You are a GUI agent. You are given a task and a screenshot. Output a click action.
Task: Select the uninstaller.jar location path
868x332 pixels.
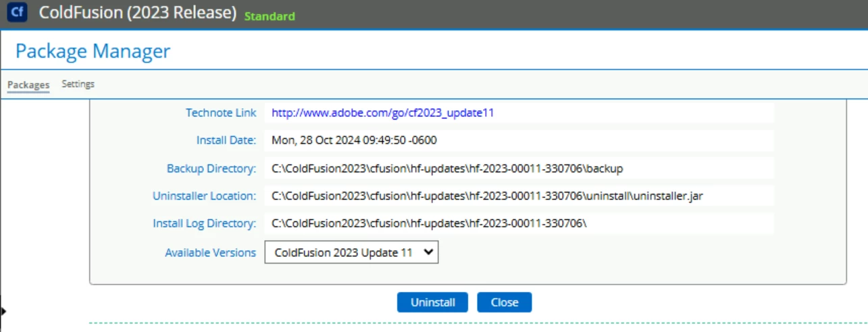tap(488, 196)
